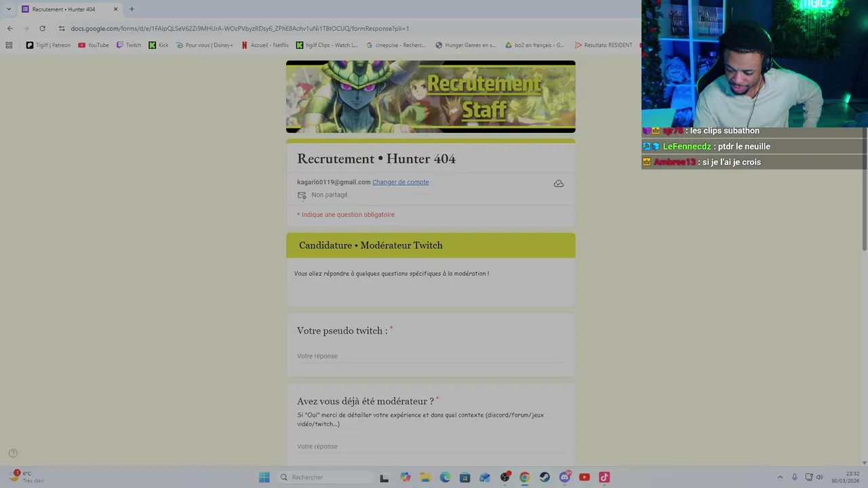The height and width of the screenshot is (488, 868).
Task: Open Copilot from the taskbar
Action: click(405, 477)
